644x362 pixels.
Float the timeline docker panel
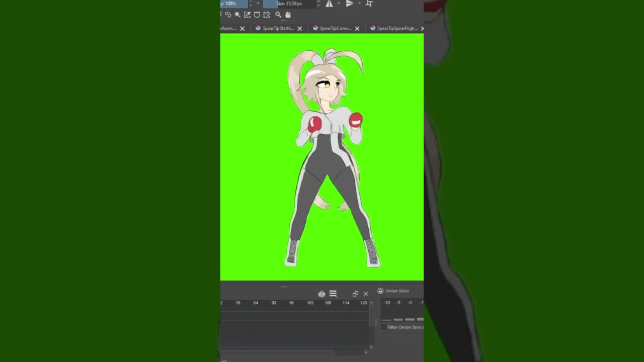coord(355,294)
